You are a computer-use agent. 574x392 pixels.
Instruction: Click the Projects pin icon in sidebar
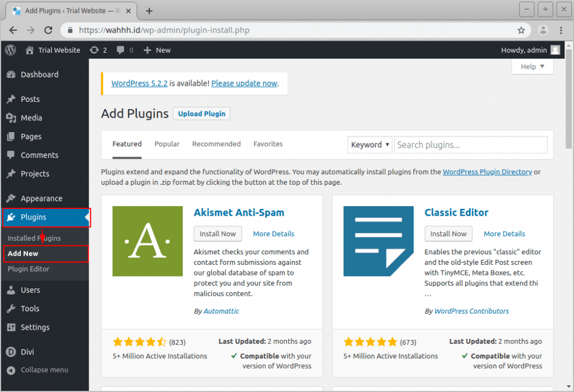[x=11, y=174]
